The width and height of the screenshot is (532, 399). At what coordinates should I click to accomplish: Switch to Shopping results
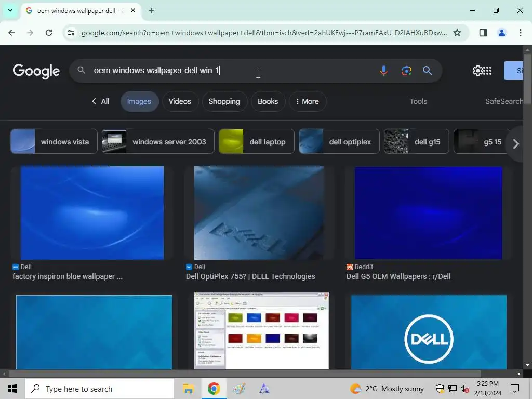point(224,101)
